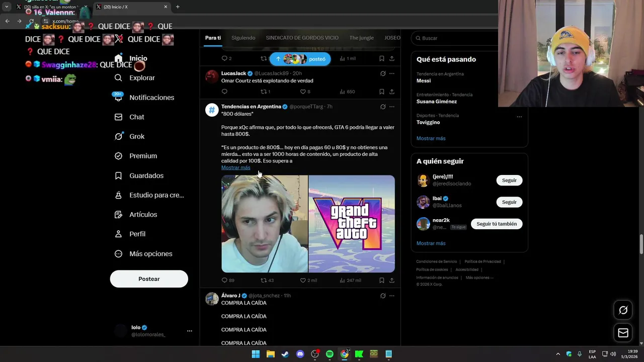The image size is (644, 362).
Task: Show new posts via posteó pill
Action: pyautogui.click(x=300, y=59)
